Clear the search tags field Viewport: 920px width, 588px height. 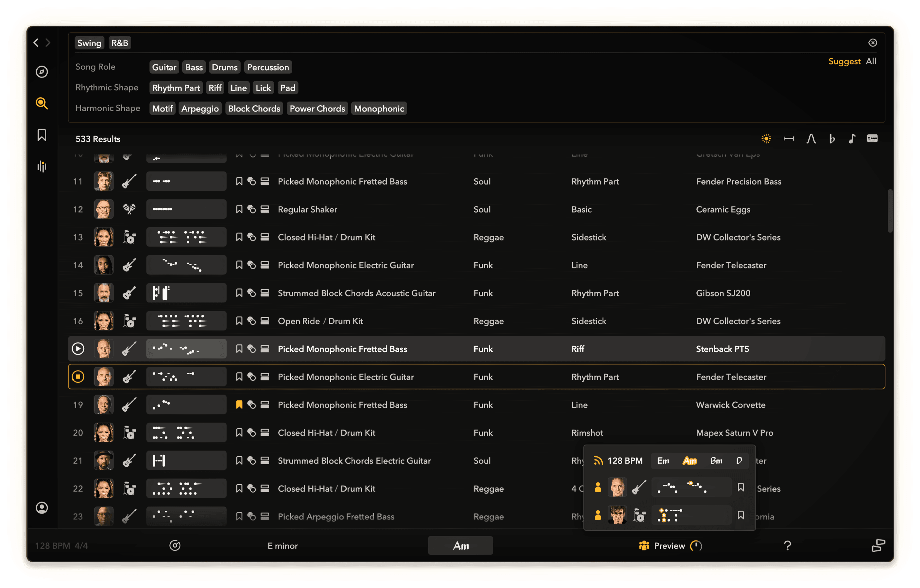click(872, 43)
